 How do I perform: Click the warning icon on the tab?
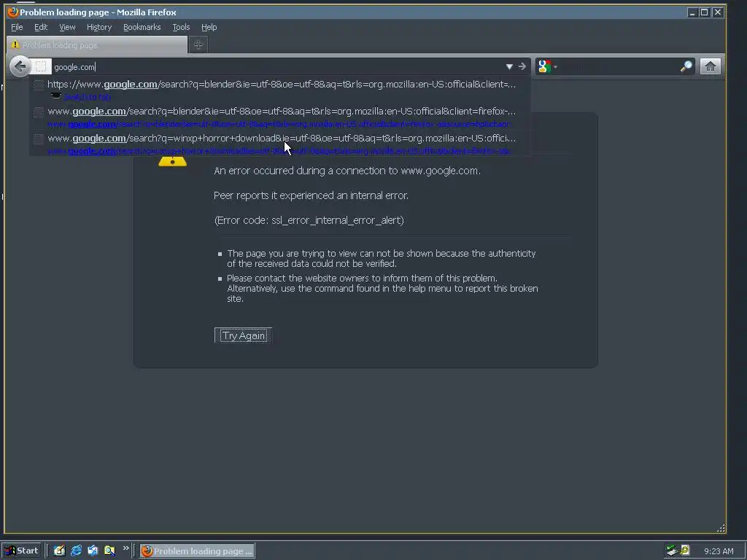(15, 44)
